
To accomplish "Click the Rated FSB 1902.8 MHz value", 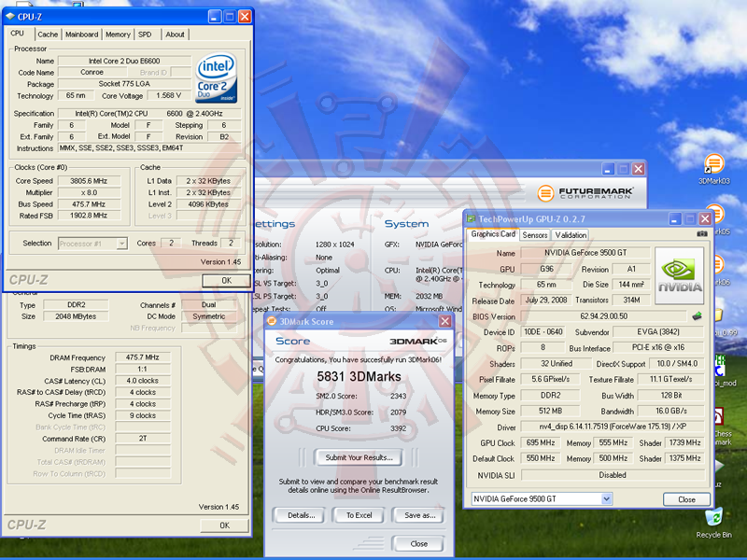I will point(89,216).
